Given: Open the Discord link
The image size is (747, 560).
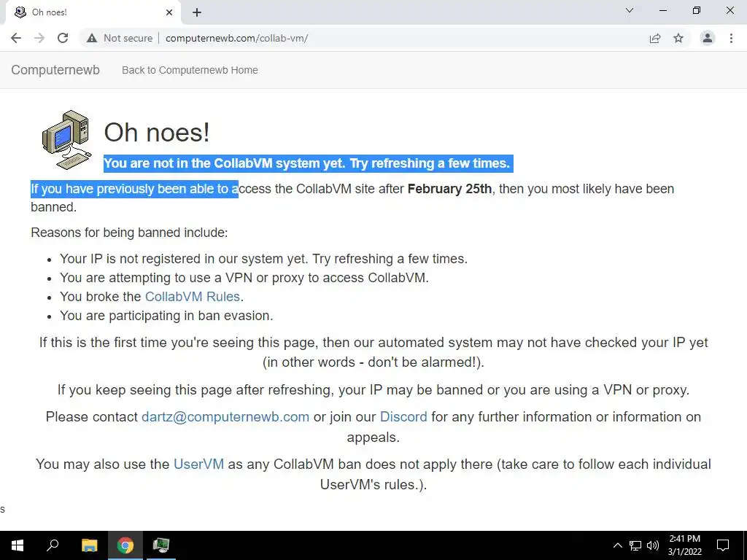Looking at the screenshot, I should coord(403,416).
